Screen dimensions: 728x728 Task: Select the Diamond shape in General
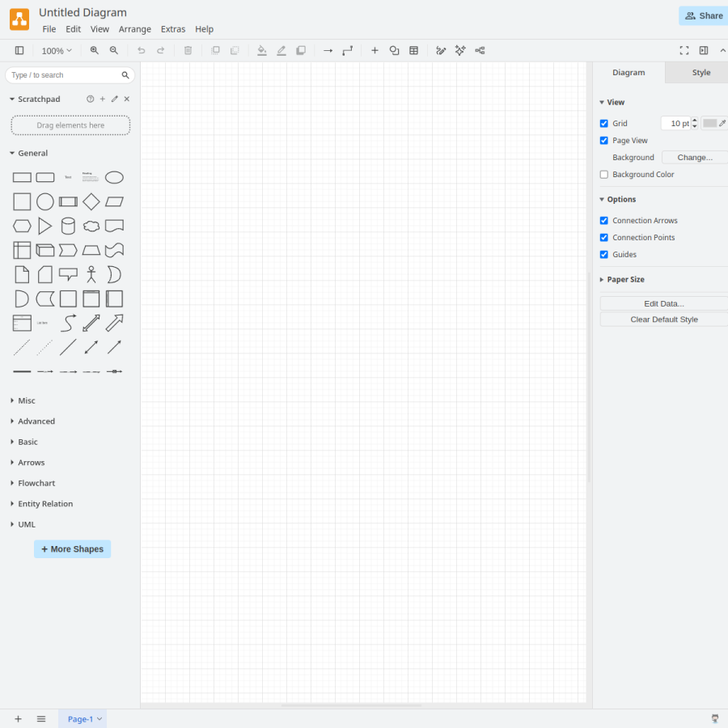coord(91,201)
